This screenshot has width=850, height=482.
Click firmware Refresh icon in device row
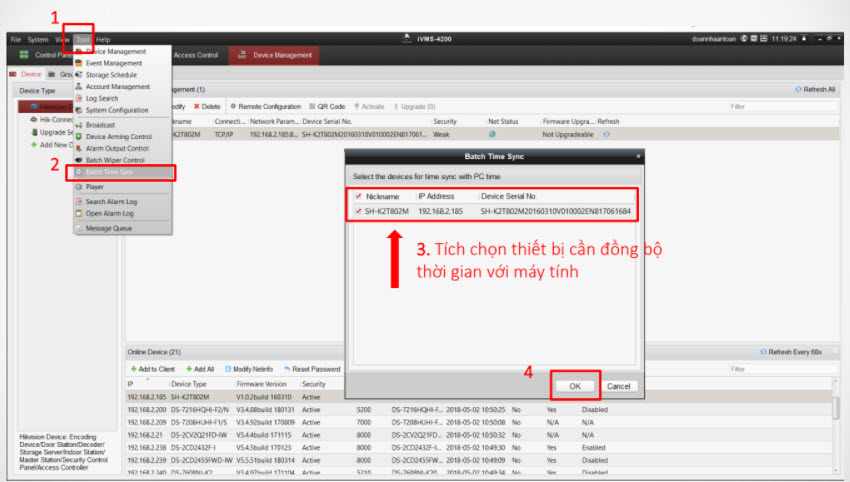pyautogui.click(x=607, y=133)
